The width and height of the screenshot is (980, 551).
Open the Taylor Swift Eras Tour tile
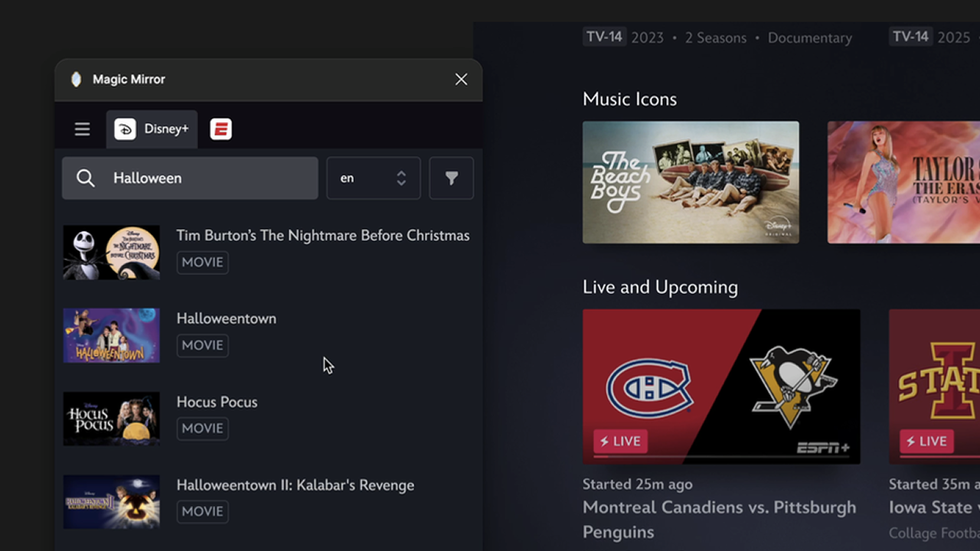903,182
